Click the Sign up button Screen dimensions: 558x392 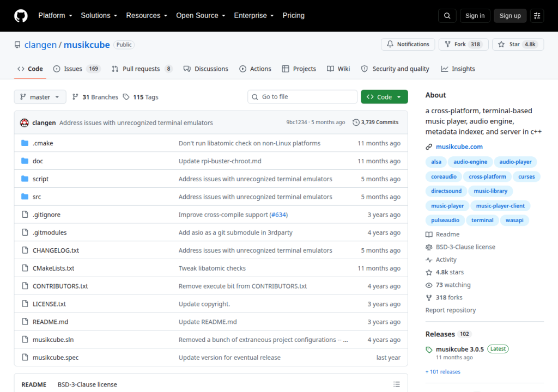[510, 16]
